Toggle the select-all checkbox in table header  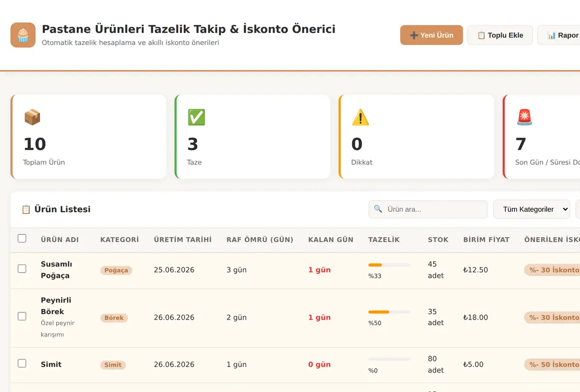pyautogui.click(x=22, y=238)
